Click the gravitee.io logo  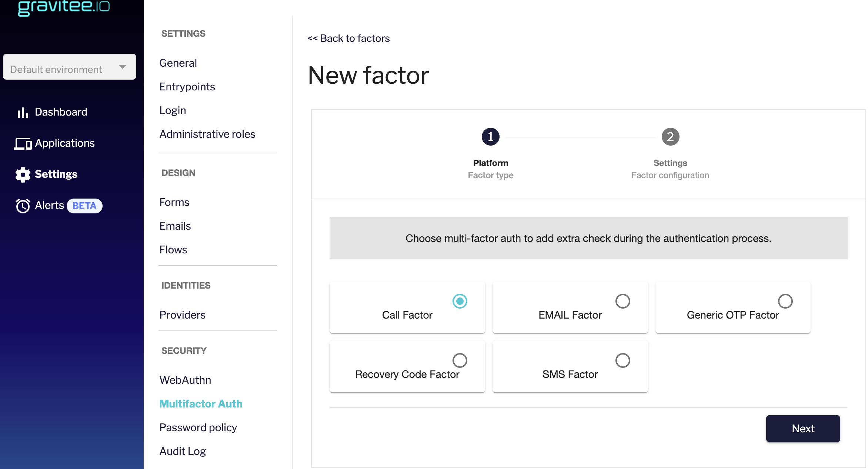coord(64,7)
